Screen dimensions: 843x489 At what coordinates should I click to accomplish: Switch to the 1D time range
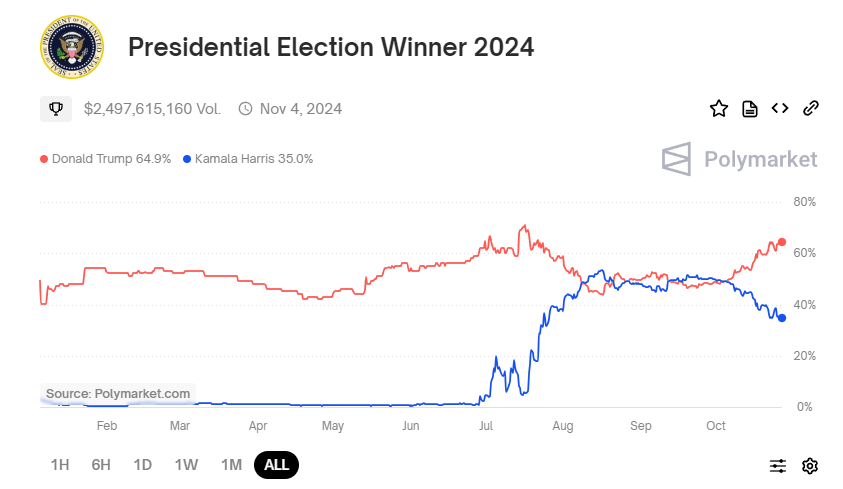click(143, 464)
